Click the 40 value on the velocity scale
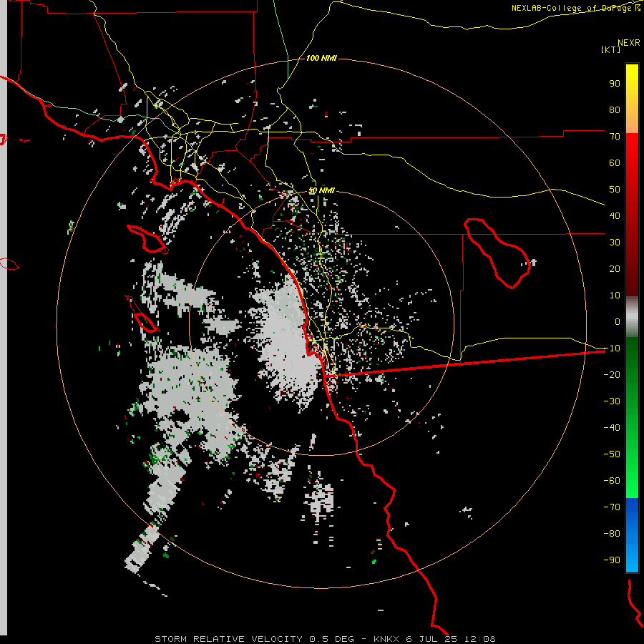Viewport: 644px width, 644px height. pyautogui.click(x=615, y=215)
